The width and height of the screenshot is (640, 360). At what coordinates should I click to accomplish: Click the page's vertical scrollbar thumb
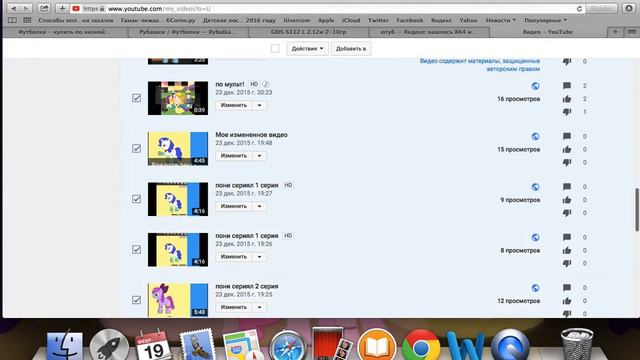637,209
